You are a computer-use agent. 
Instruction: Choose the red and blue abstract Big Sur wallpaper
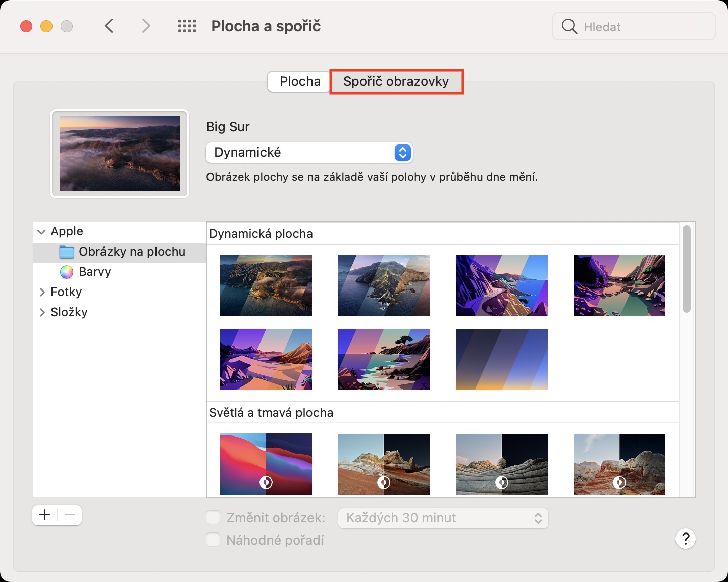[266, 464]
